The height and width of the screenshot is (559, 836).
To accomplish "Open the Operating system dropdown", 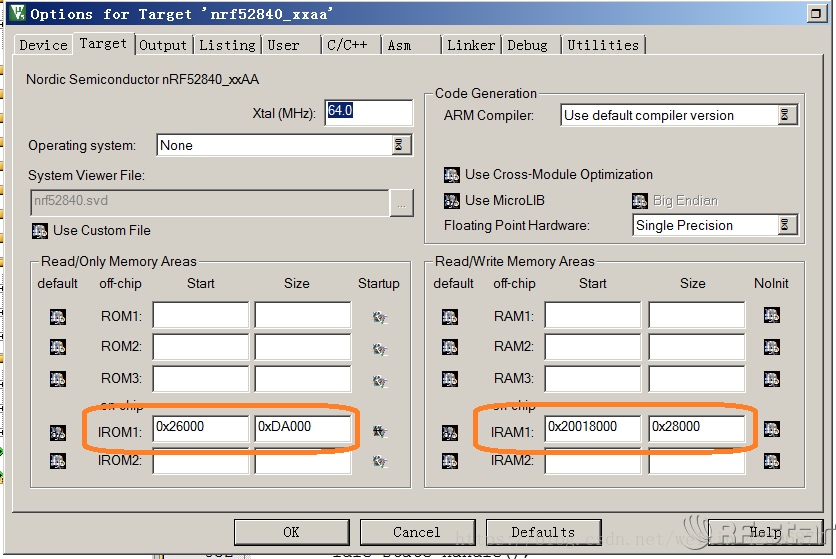I will [x=401, y=146].
